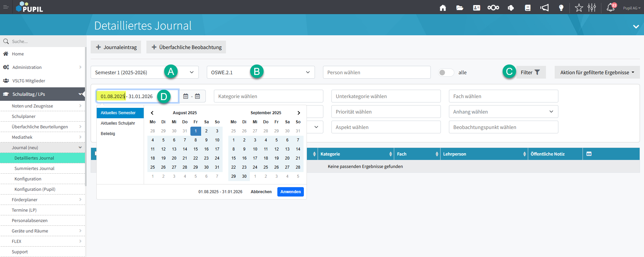Image resolution: width=644 pixels, height=257 pixels.
Task: Select the Beliebig custom range option
Action: click(x=120, y=134)
